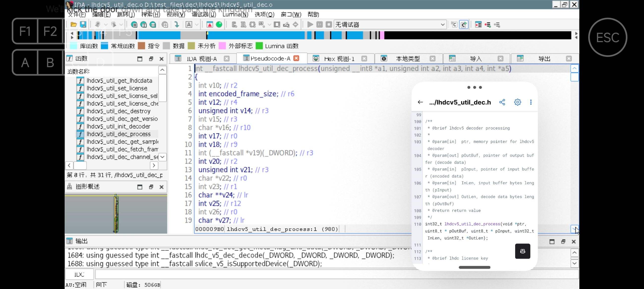Open the Lumina(N) menu
This screenshot has height=289, width=644.
[235, 15]
